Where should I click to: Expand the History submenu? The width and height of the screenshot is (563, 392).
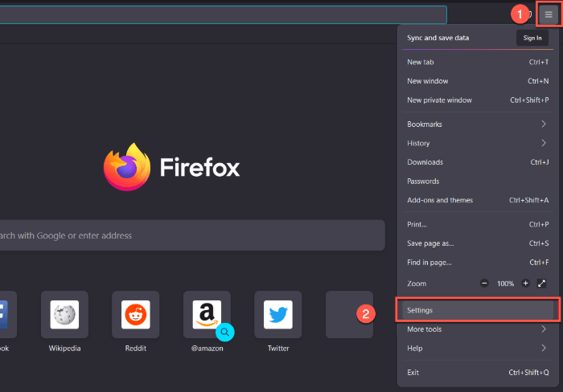tap(478, 143)
